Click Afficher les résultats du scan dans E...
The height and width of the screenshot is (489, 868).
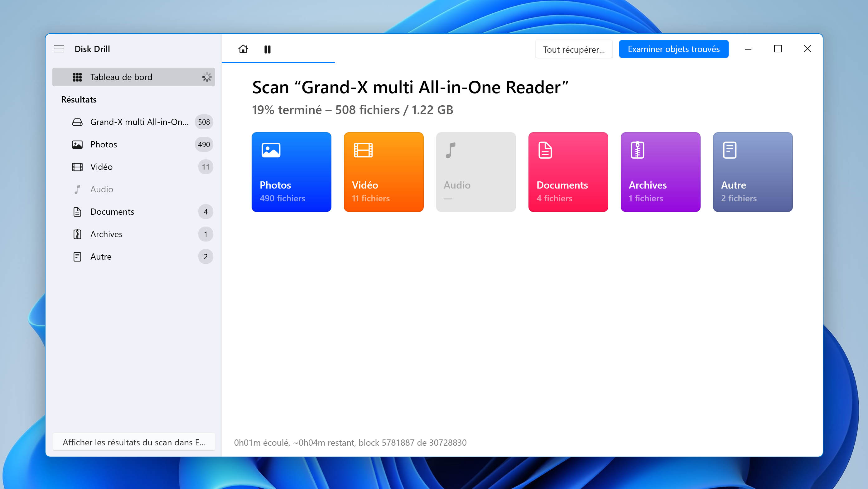134,442
